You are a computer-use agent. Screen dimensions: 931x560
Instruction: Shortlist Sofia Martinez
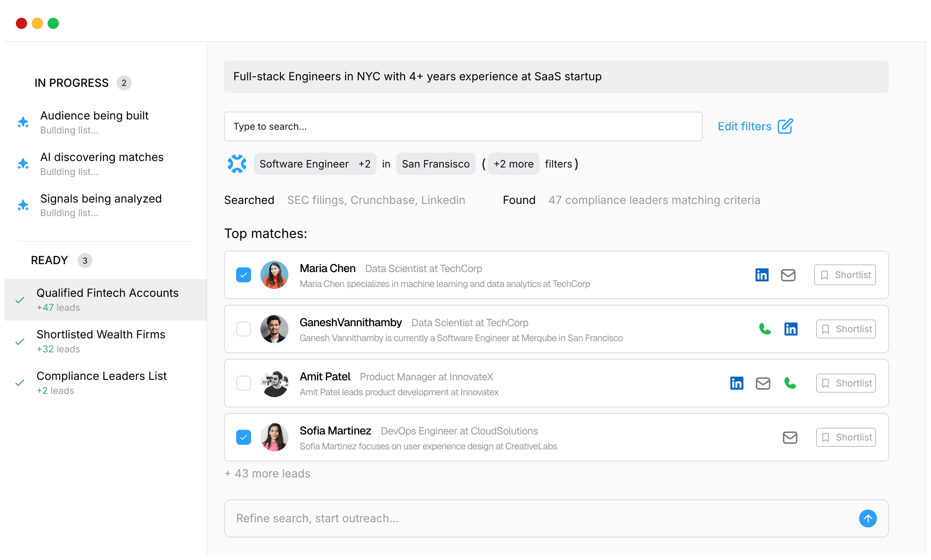pos(845,437)
